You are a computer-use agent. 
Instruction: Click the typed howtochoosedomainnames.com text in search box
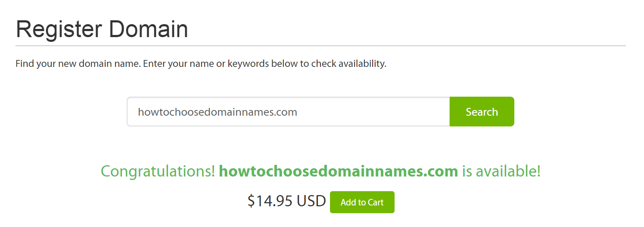point(217,112)
